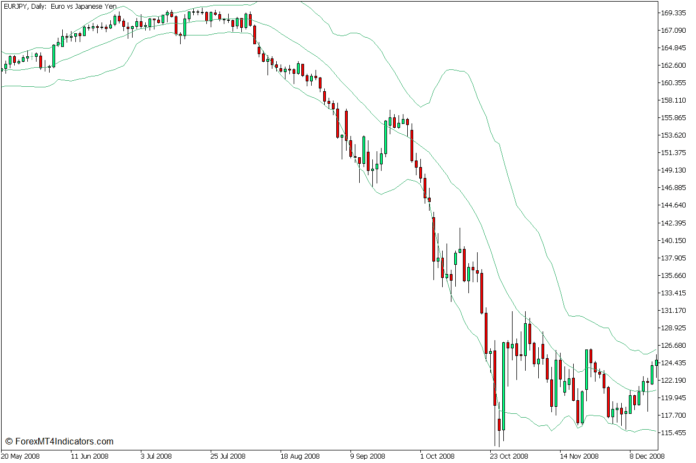
Task: Click the 160.355 price level label
Action: [x=675, y=83]
